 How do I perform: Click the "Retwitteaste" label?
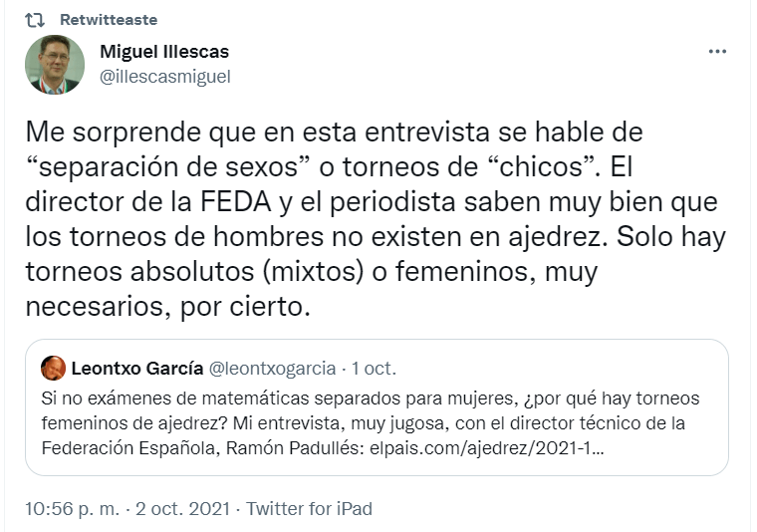coord(109,20)
